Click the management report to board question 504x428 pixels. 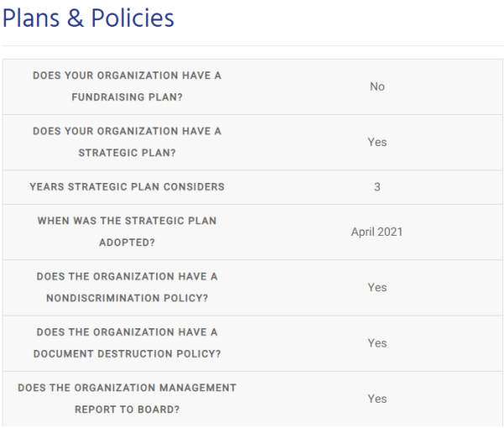(127, 399)
